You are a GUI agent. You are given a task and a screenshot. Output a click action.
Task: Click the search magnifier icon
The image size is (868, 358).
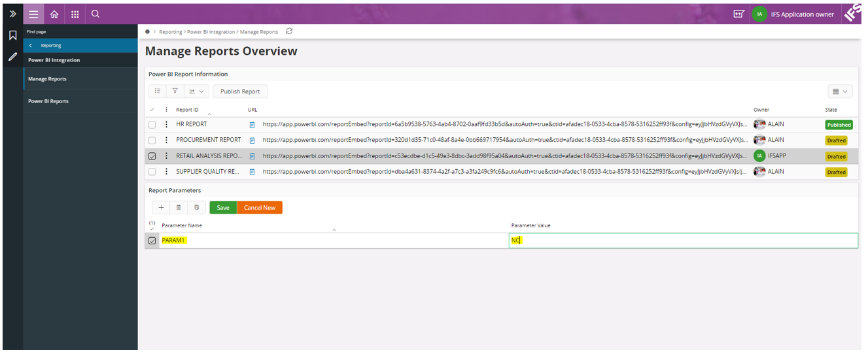click(95, 14)
